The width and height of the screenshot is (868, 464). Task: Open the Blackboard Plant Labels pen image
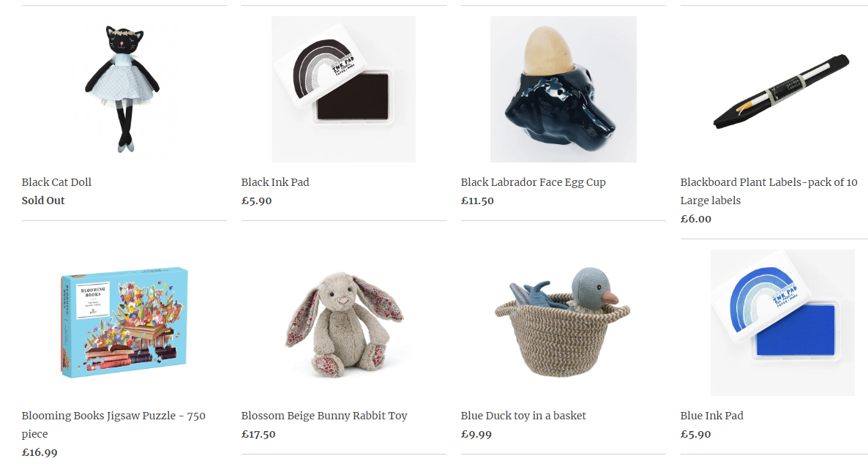[x=782, y=89]
